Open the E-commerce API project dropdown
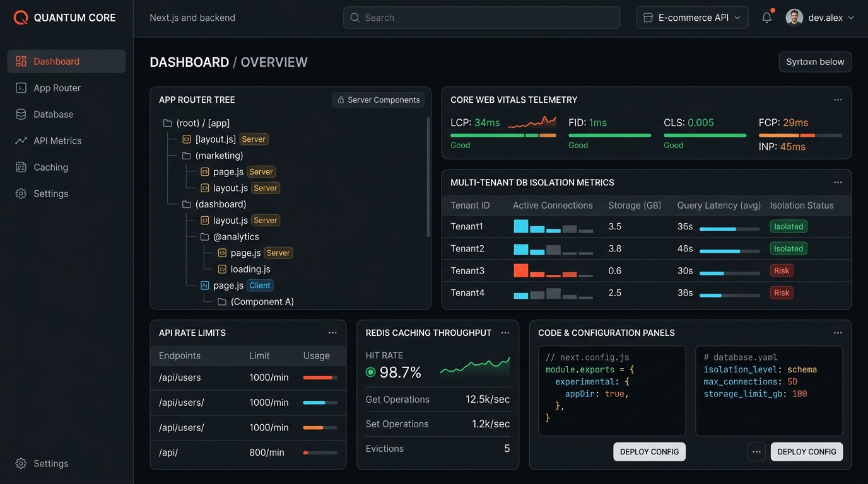This screenshot has width=868, height=484. click(692, 18)
